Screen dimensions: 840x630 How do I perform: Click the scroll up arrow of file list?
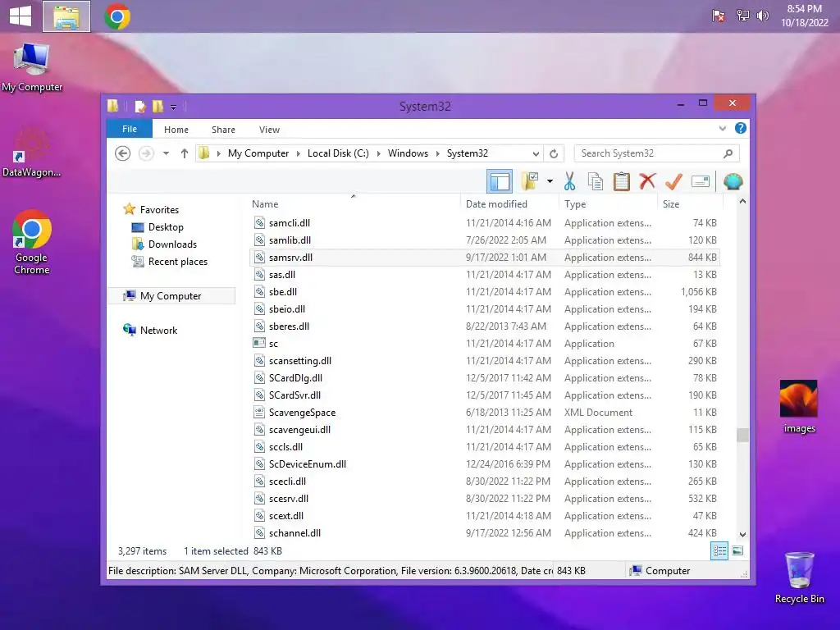coord(742,202)
